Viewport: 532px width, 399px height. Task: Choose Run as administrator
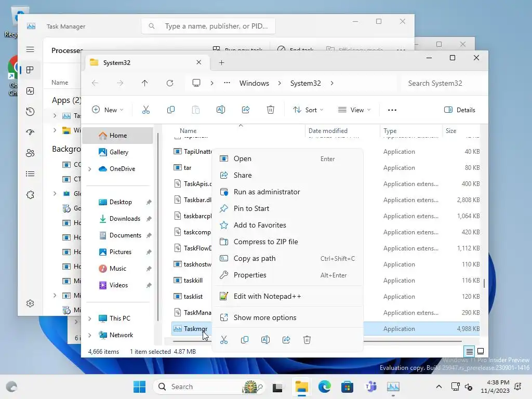[x=287, y=192]
